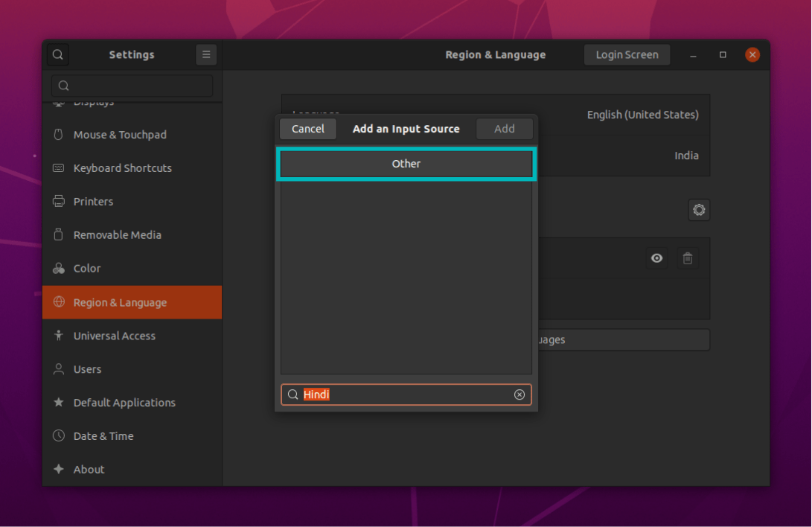Go to Removable Media settings
The height and width of the screenshot is (527, 812).
pos(117,235)
